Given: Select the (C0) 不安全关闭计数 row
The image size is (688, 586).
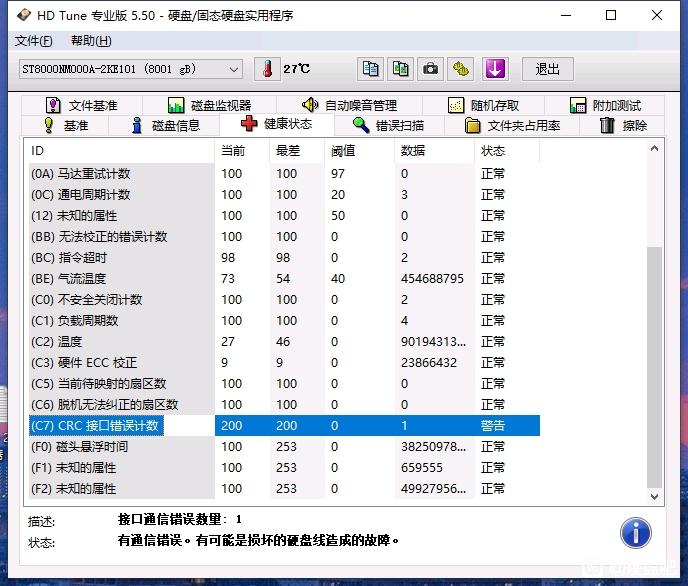Looking at the screenshot, I should click(x=284, y=300).
